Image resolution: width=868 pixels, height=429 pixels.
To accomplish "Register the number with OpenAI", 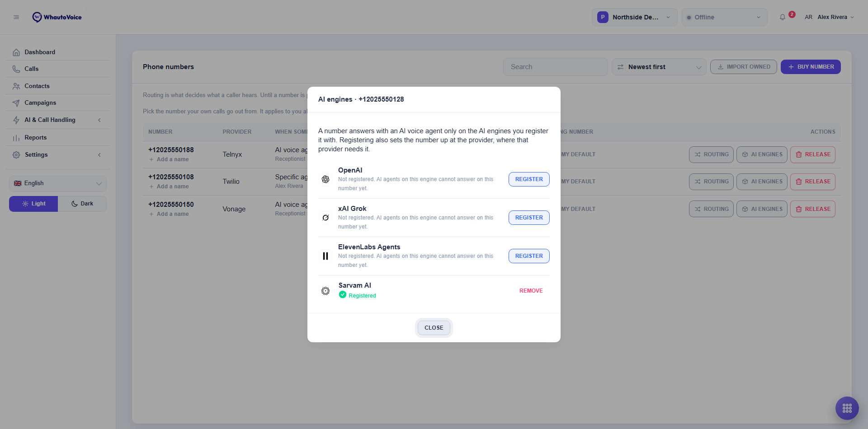I will (x=529, y=179).
